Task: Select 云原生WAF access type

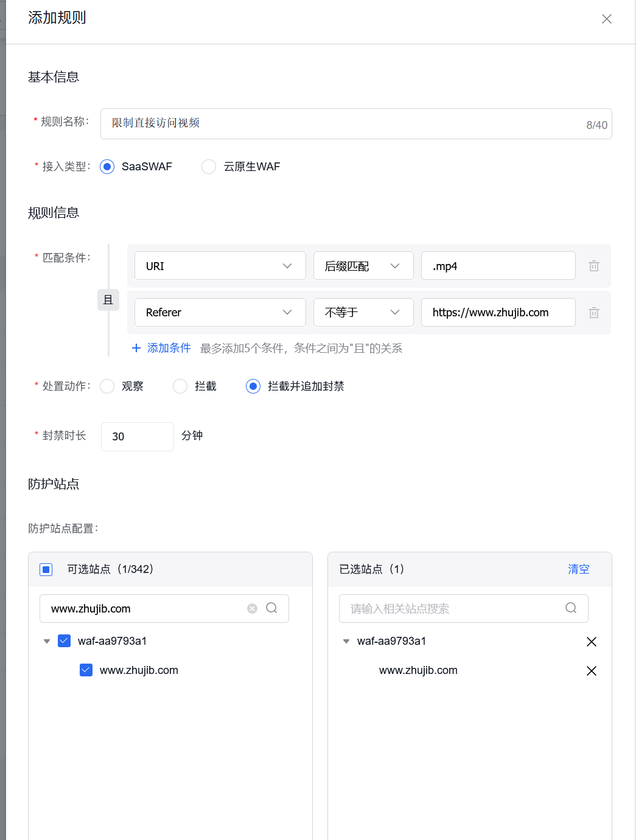Action: [x=209, y=167]
